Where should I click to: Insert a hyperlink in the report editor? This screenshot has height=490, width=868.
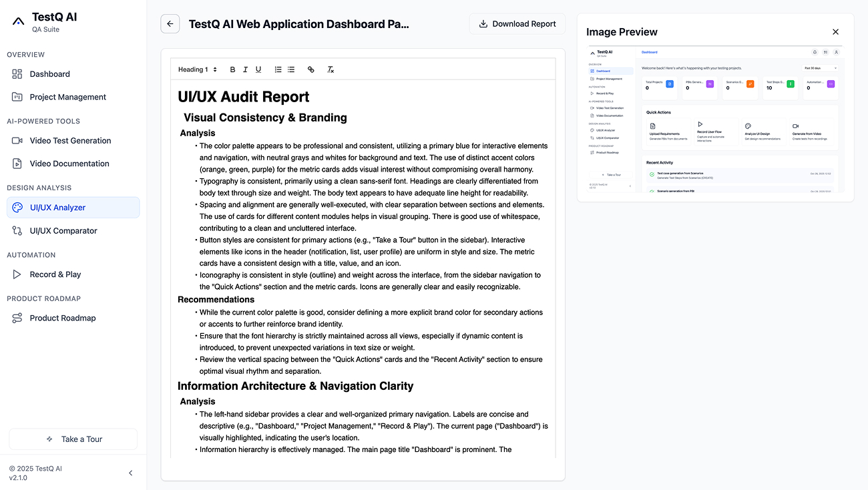[x=310, y=69]
